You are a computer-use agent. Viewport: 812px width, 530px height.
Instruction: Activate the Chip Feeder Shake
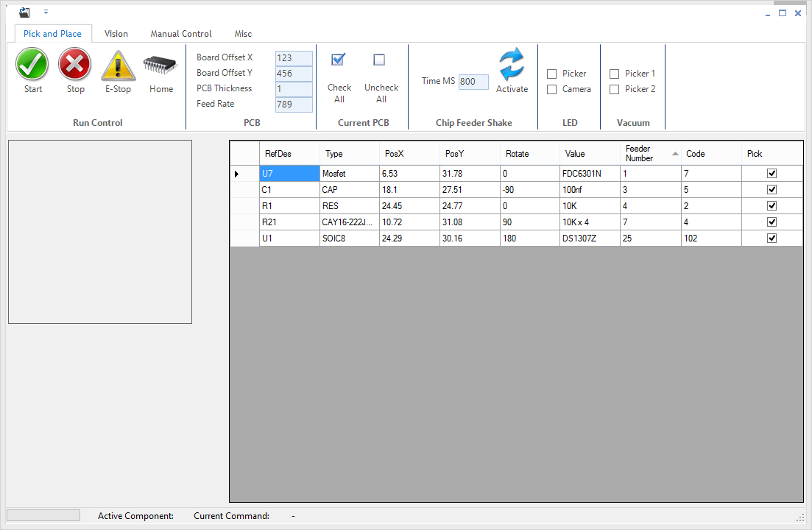(x=512, y=65)
